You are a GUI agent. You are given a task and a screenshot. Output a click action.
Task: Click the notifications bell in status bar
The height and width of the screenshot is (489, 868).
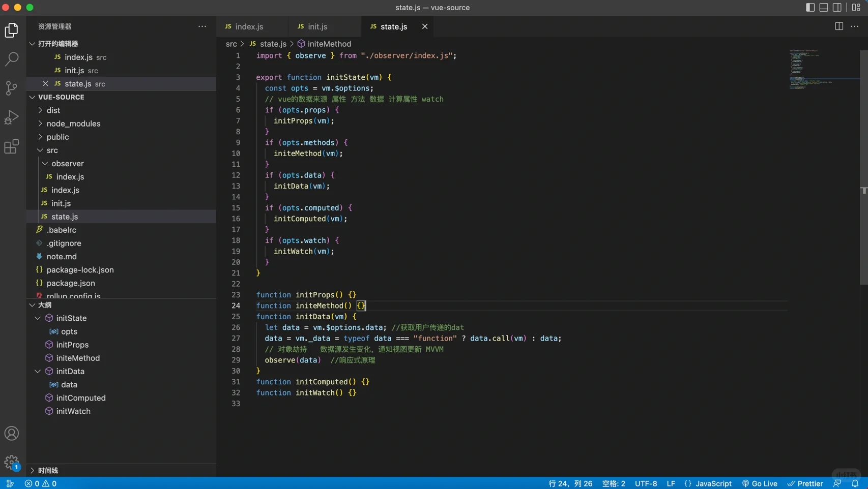tap(855, 483)
